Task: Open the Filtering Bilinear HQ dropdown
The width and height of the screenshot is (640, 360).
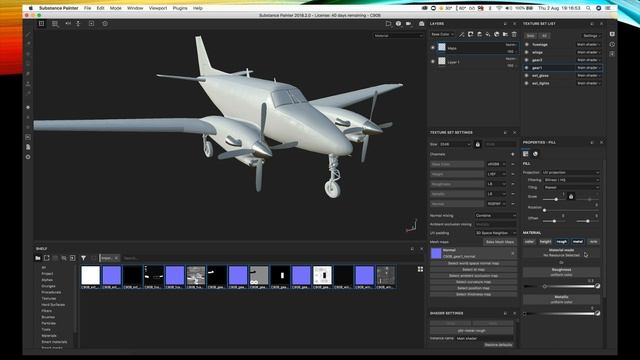Action: coord(571,180)
